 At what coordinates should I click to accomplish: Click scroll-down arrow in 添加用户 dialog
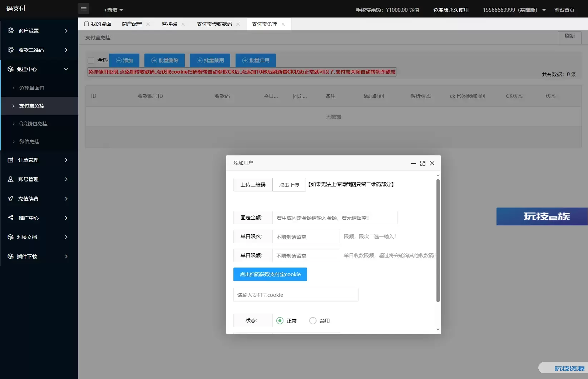[438, 330]
